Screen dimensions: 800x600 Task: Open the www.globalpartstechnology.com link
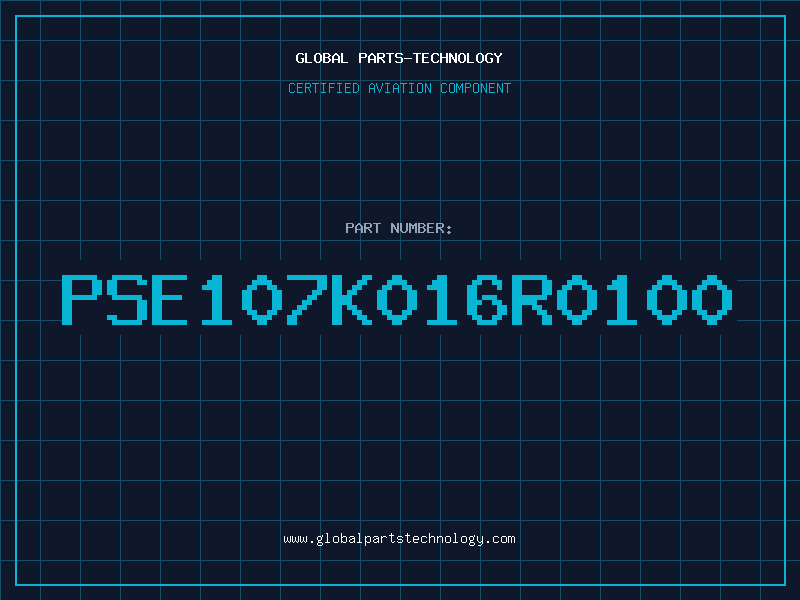tap(399, 539)
